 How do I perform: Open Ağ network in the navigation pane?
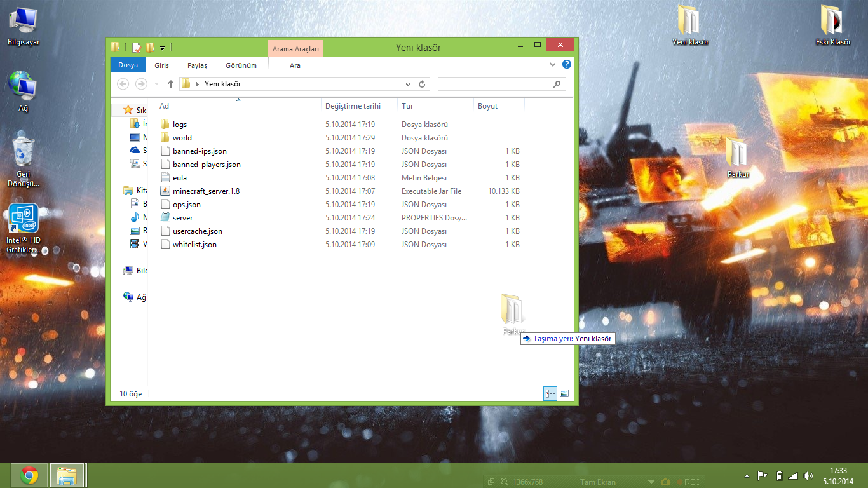[135, 297]
